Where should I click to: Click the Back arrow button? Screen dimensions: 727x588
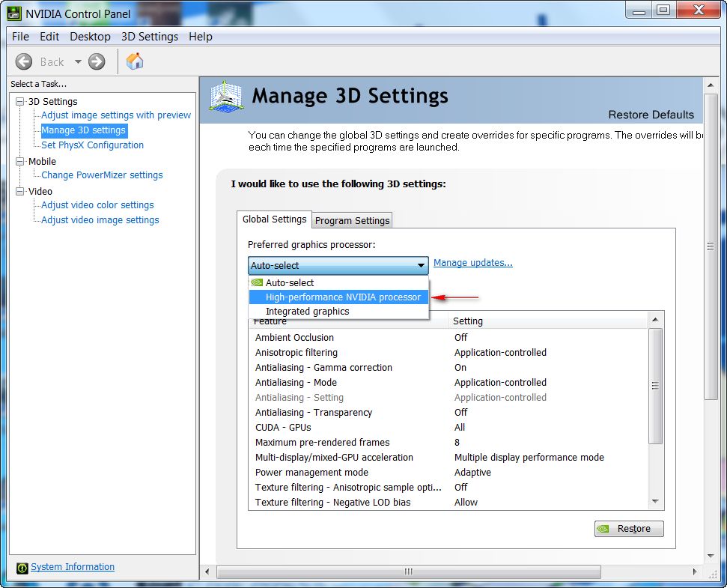coord(24,61)
